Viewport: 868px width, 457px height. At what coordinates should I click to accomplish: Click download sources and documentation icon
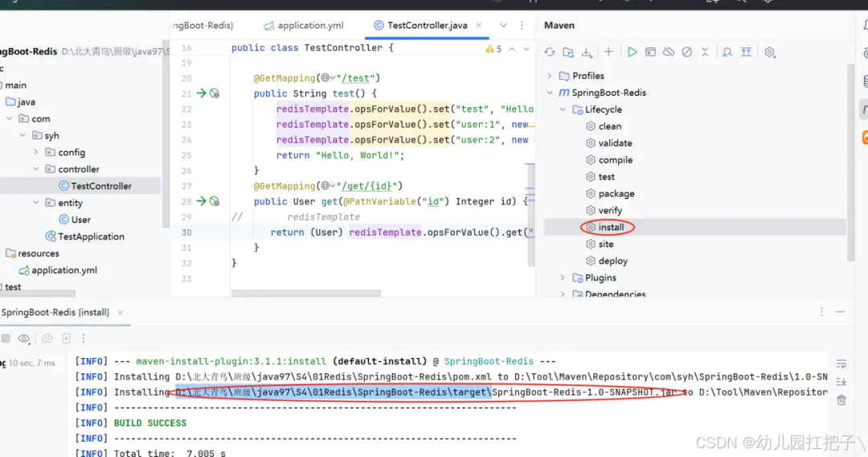click(x=586, y=52)
